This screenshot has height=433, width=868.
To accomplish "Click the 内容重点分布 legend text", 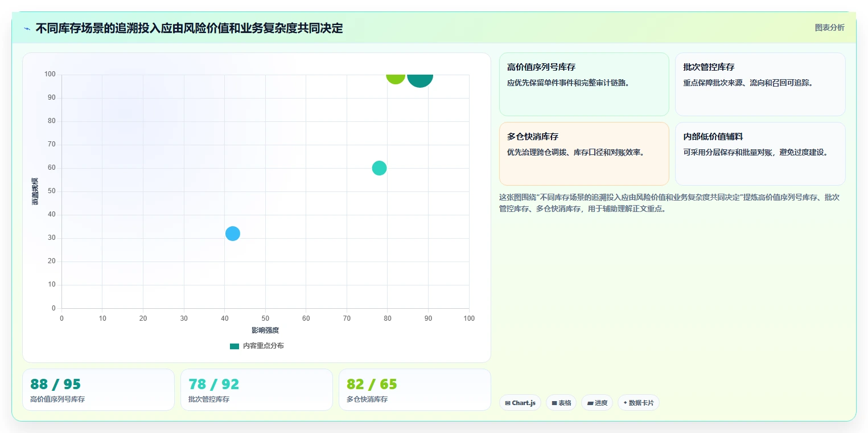I will [x=263, y=346].
